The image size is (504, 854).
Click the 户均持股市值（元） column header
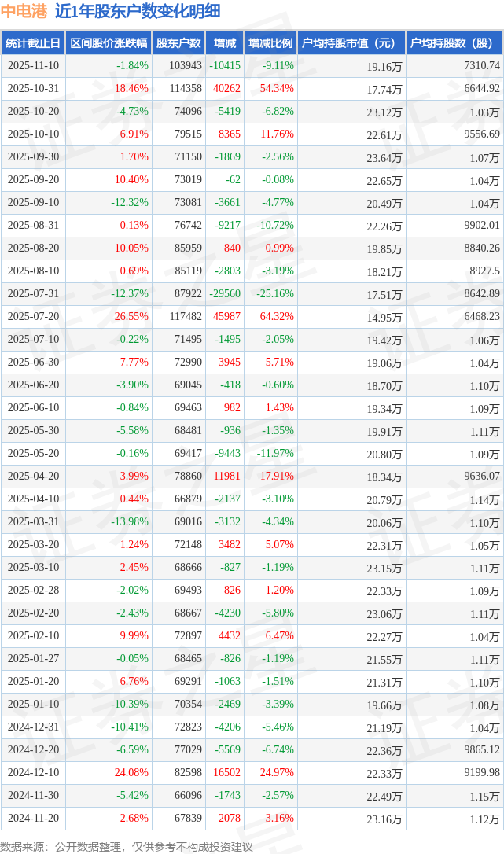tap(351, 43)
